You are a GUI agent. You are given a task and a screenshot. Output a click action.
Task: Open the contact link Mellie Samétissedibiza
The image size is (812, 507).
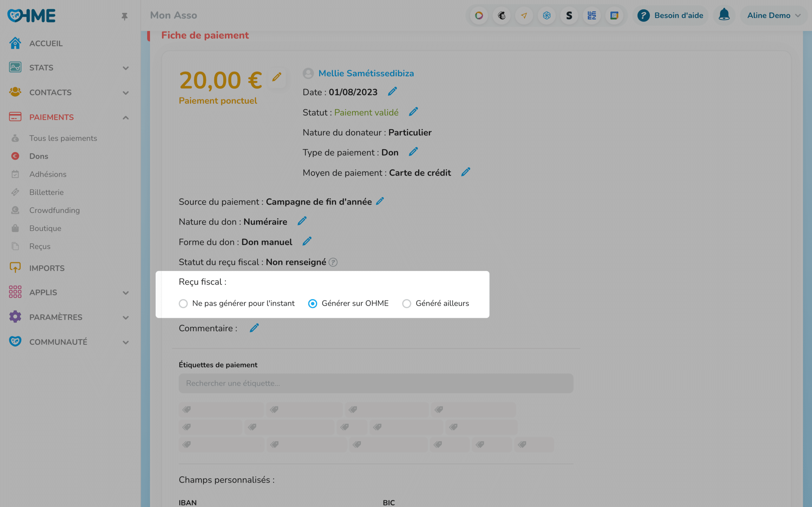coord(366,74)
